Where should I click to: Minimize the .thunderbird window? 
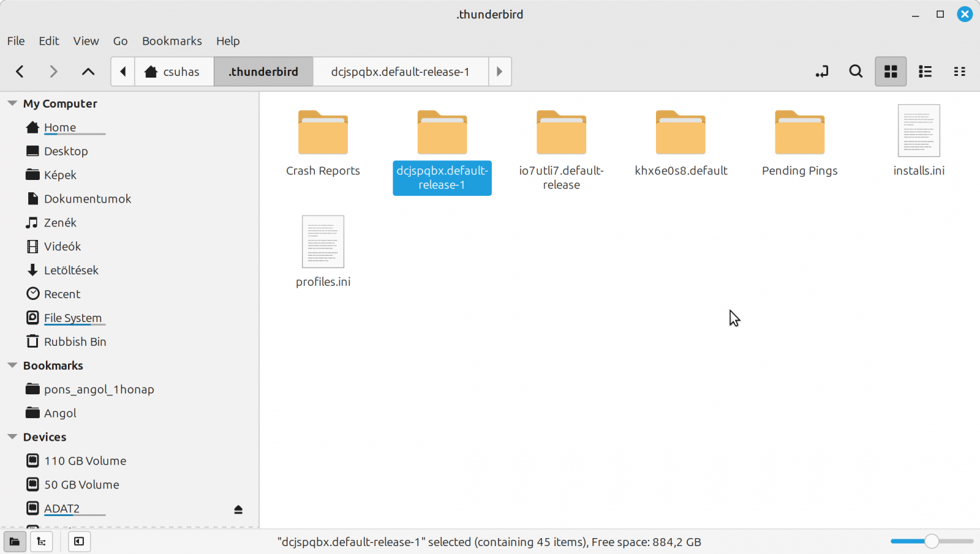[916, 15]
